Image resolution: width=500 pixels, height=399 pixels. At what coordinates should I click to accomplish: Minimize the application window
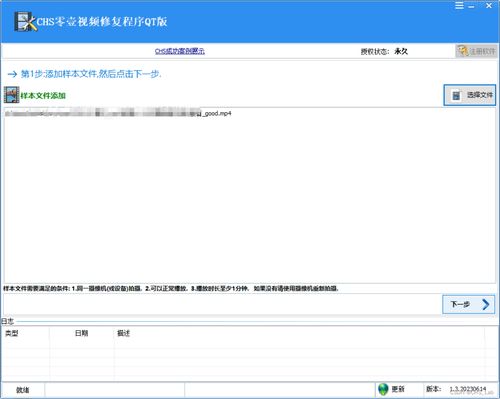[472, 6]
